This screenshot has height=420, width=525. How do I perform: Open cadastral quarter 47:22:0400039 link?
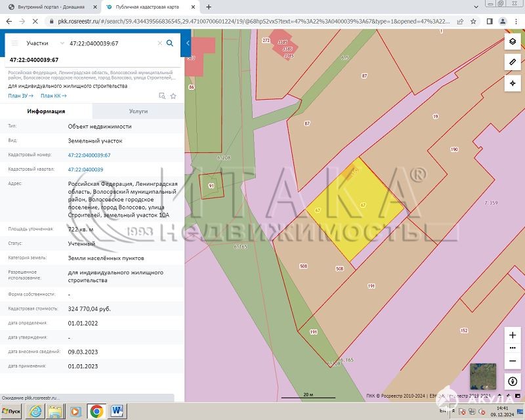(85, 169)
